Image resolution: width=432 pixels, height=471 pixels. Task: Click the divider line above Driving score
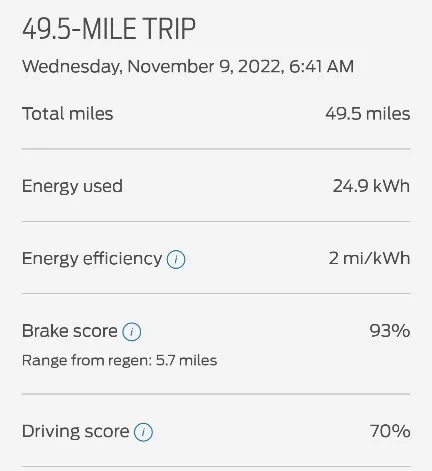216,394
